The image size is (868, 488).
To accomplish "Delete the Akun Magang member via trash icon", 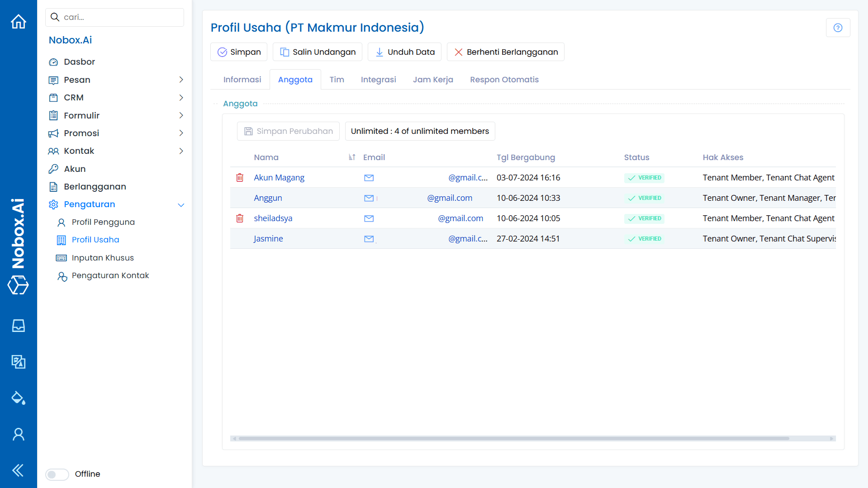I will coord(240,177).
